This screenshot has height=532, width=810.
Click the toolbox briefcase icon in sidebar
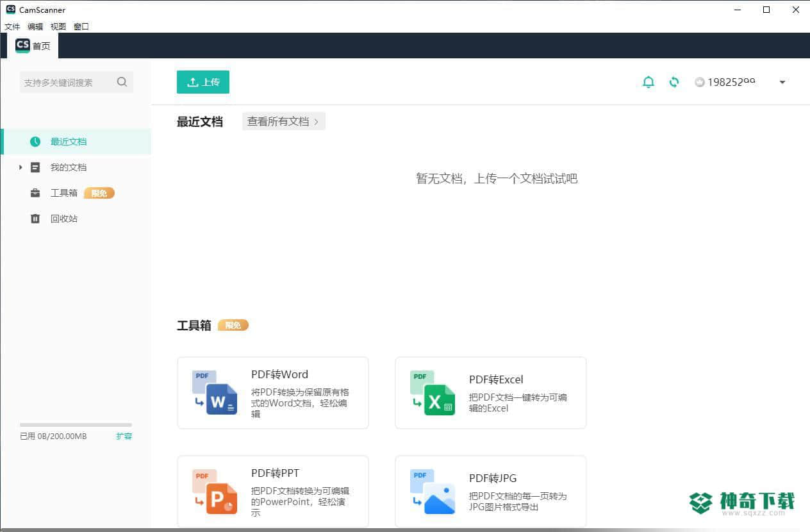point(35,193)
